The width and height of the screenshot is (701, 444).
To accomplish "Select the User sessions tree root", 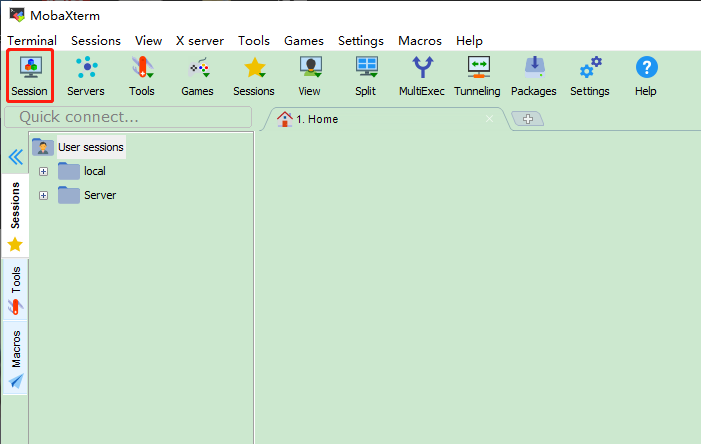I will point(90,147).
